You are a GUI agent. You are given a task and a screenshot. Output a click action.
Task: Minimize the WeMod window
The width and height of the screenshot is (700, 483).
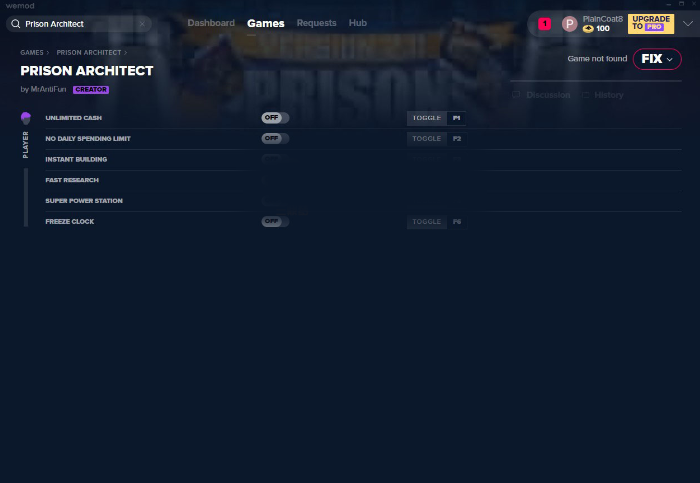coord(668,4)
